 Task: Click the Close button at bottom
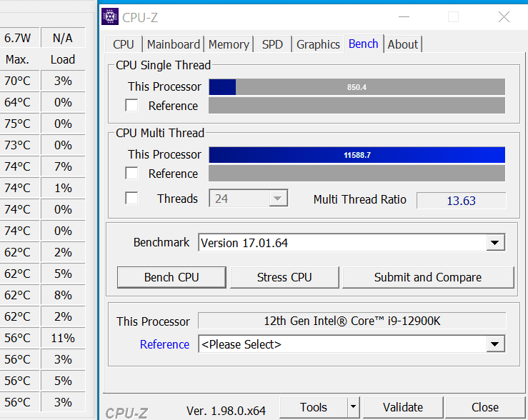pos(485,407)
